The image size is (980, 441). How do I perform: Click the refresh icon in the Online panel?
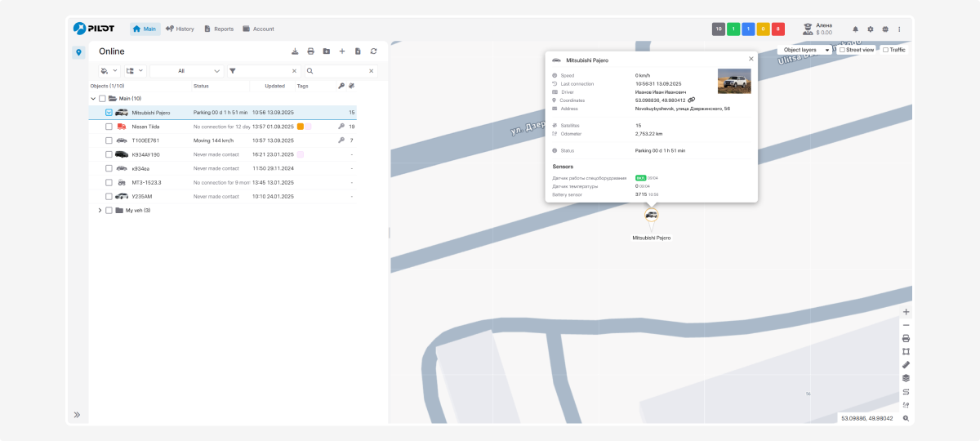point(373,51)
